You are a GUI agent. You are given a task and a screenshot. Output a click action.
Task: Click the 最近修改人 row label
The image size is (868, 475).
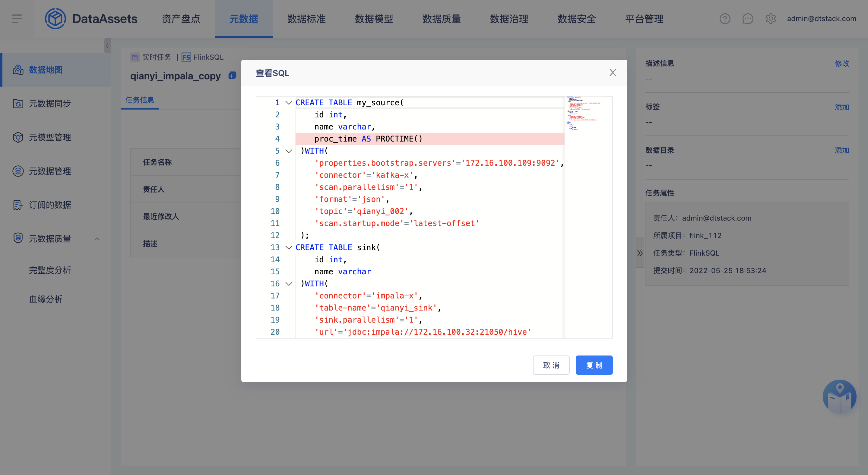(x=161, y=216)
